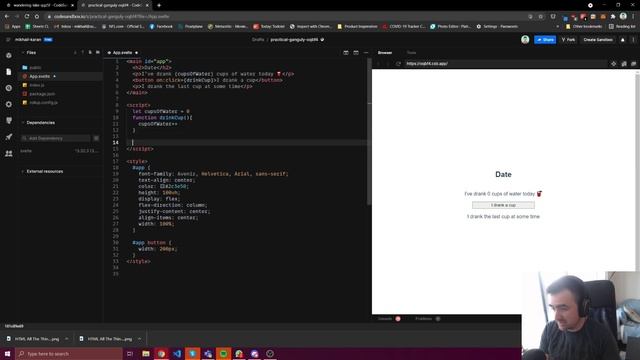640x360 pixels.
Task: Click the preview URL address field
Action: tap(505, 64)
